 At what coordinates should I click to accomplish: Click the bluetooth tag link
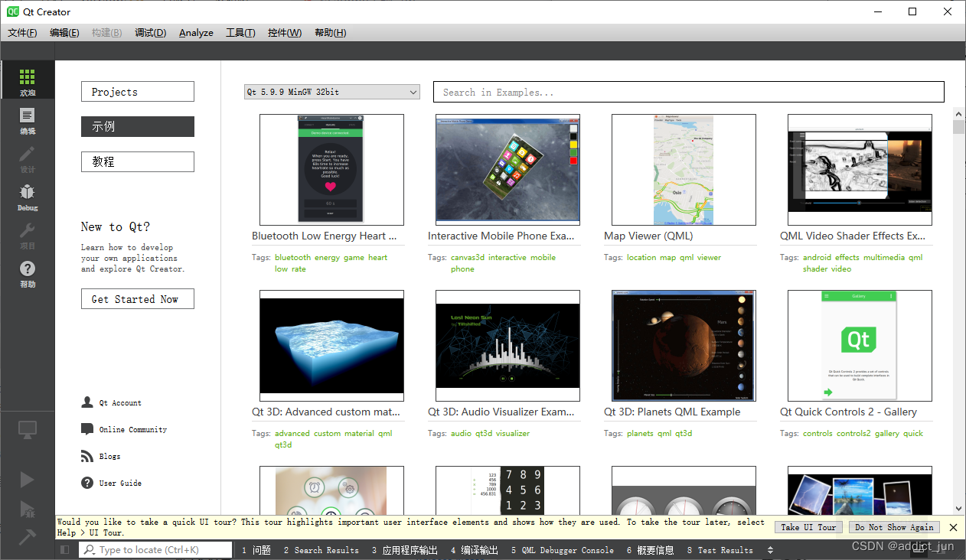click(x=293, y=258)
